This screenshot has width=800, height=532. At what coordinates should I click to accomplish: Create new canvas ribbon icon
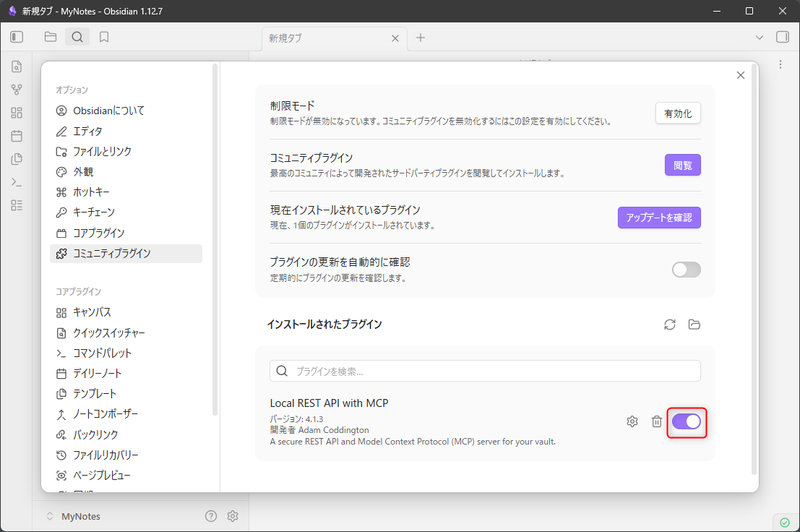click(17, 113)
